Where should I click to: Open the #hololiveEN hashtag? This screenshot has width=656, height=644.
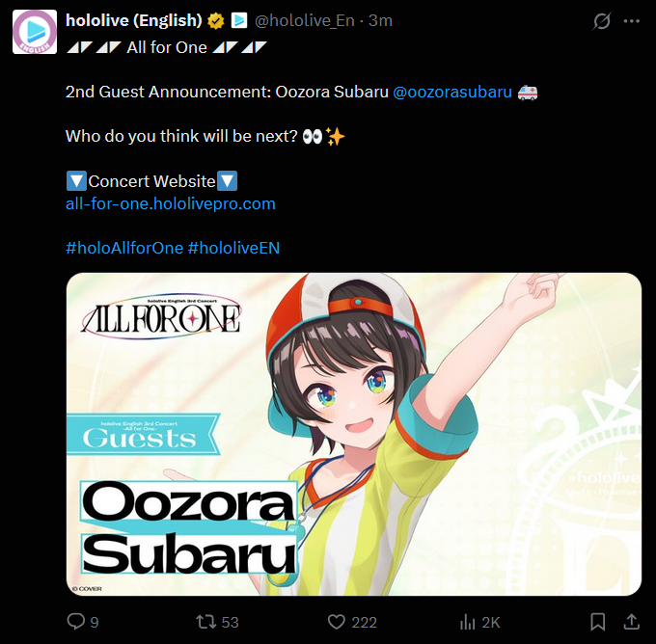(x=233, y=248)
